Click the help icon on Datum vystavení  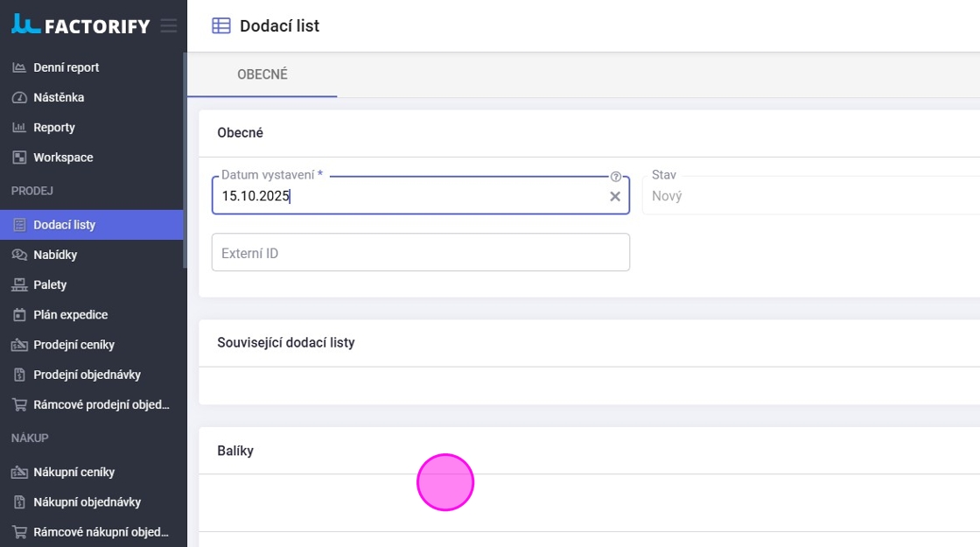pyautogui.click(x=615, y=176)
